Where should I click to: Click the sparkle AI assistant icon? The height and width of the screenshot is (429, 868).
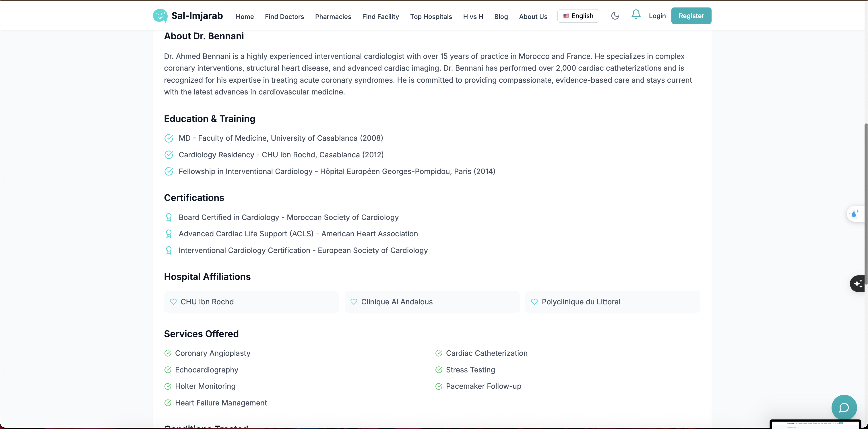[x=858, y=283]
